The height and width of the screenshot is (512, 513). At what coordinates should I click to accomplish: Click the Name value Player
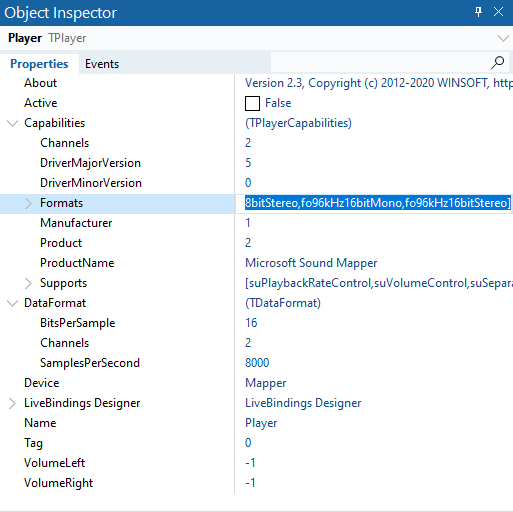(261, 423)
